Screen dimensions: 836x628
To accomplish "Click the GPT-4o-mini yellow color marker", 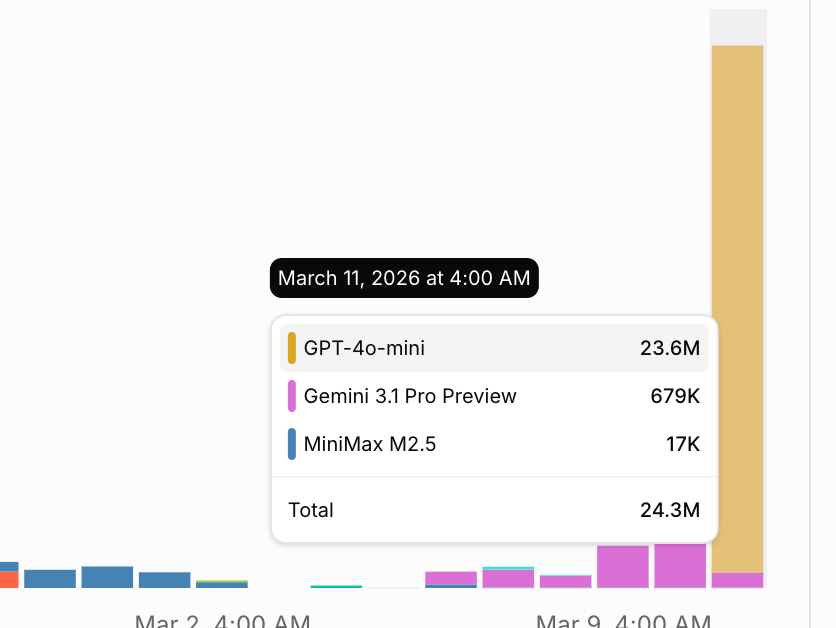I will (292, 348).
